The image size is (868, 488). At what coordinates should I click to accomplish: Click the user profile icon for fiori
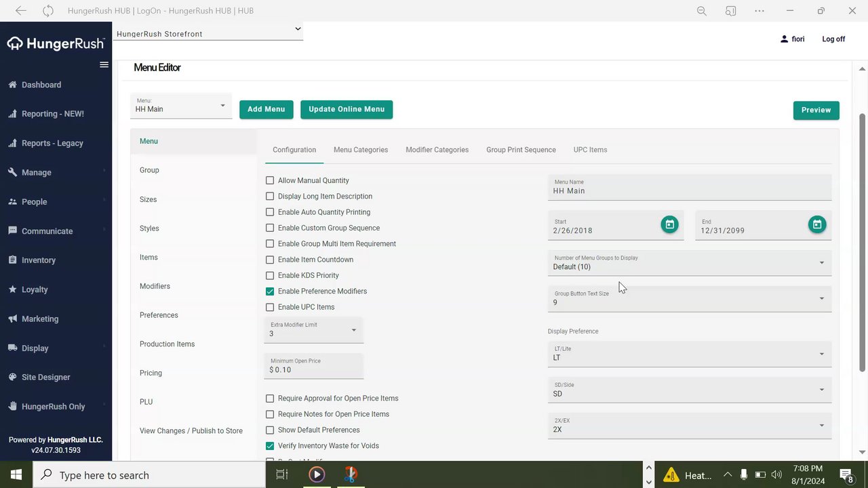[785, 39]
